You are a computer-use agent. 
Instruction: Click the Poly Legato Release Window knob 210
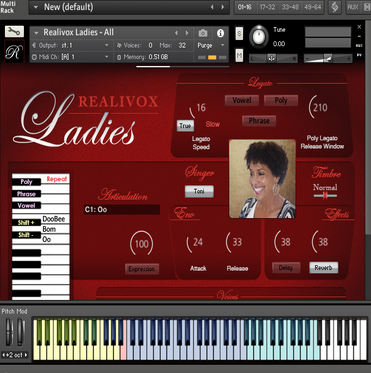[318, 107]
